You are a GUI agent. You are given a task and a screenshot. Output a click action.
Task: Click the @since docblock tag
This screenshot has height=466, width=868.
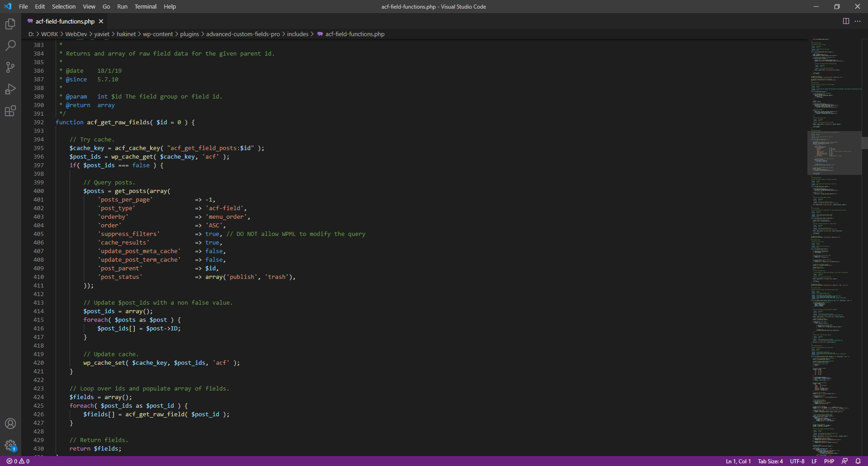pyautogui.click(x=76, y=80)
